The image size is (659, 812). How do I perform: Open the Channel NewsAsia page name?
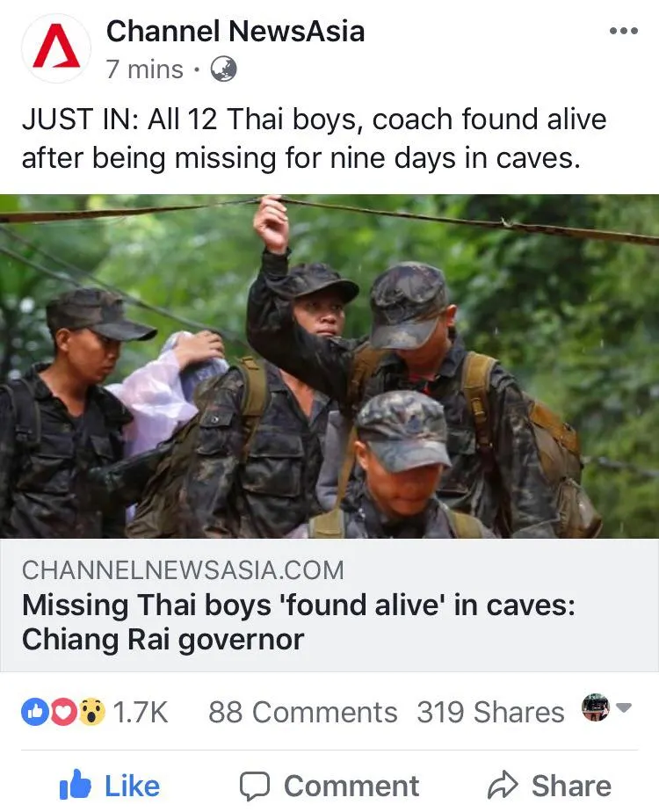[x=235, y=31]
